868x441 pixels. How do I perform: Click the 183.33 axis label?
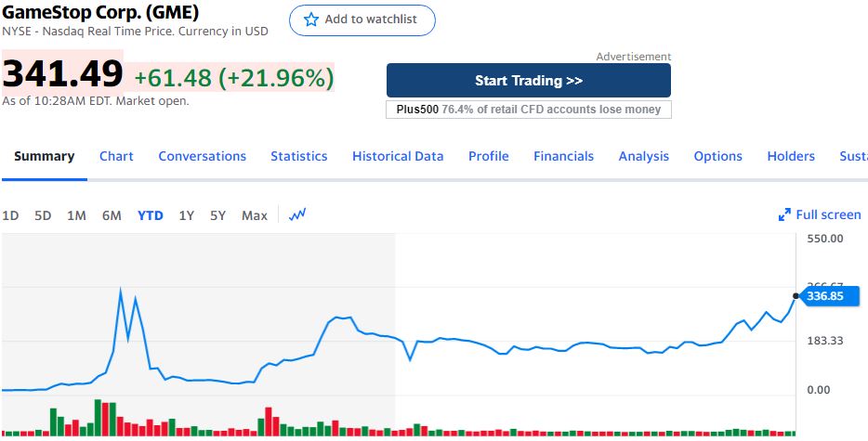click(825, 341)
